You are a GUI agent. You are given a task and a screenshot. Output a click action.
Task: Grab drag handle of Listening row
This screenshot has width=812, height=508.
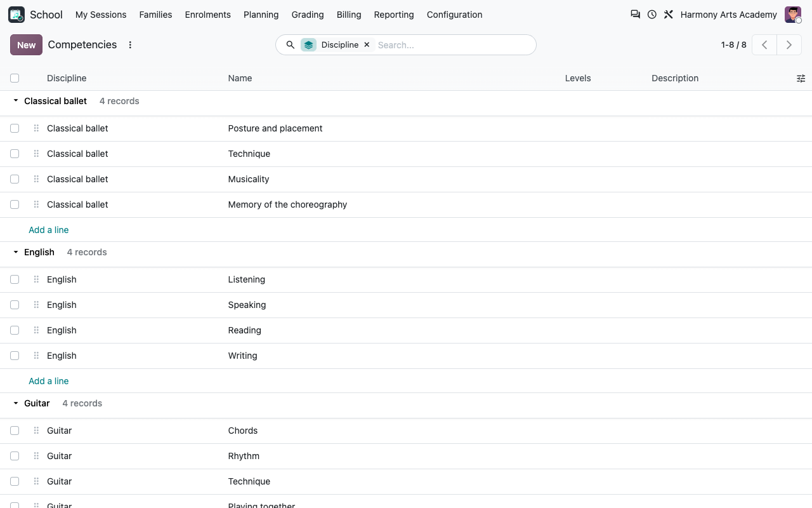36,279
